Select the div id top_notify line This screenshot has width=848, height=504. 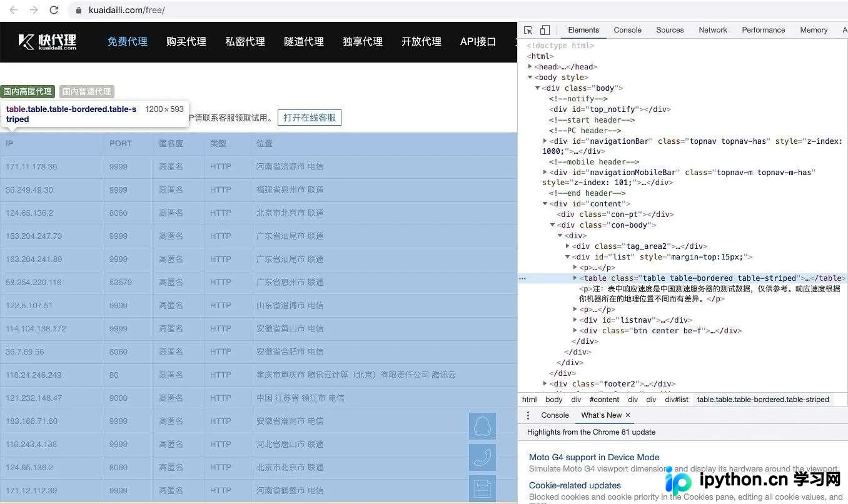(610, 109)
